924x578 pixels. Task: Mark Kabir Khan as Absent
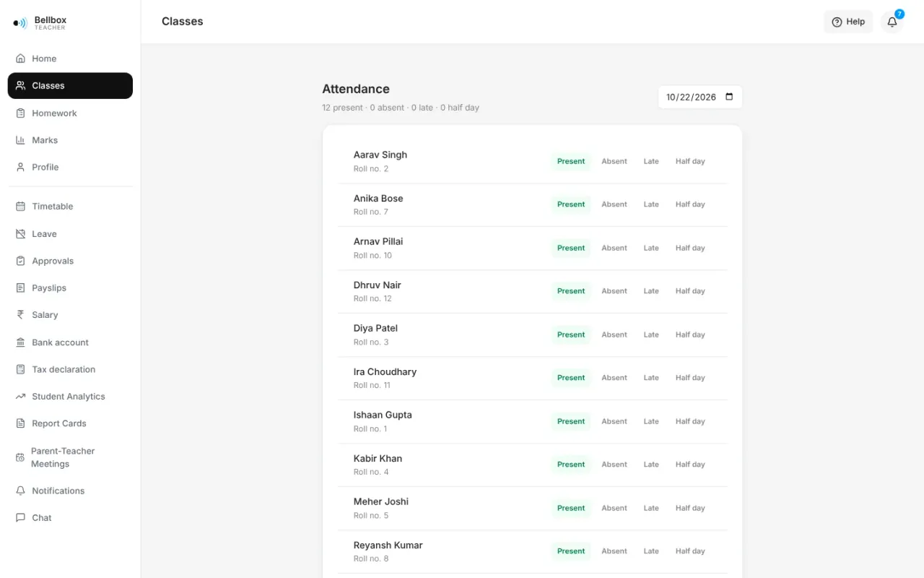(x=614, y=465)
